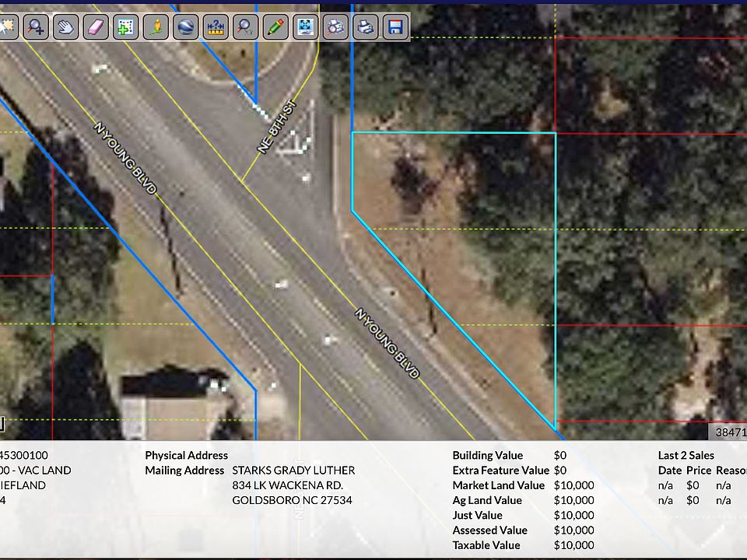Click the printer icon to print map
The width and height of the screenshot is (747, 560).
[x=364, y=27]
